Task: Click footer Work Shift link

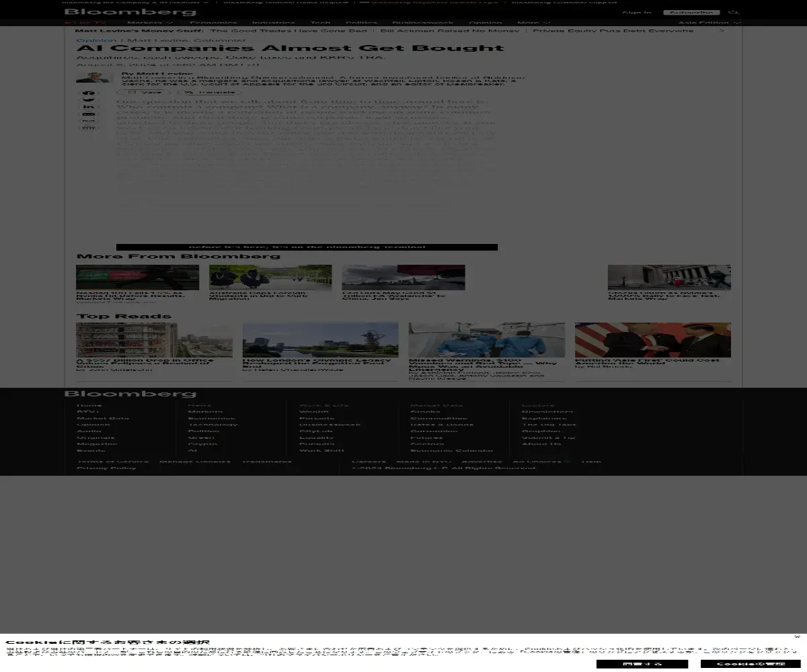Action: (x=321, y=450)
